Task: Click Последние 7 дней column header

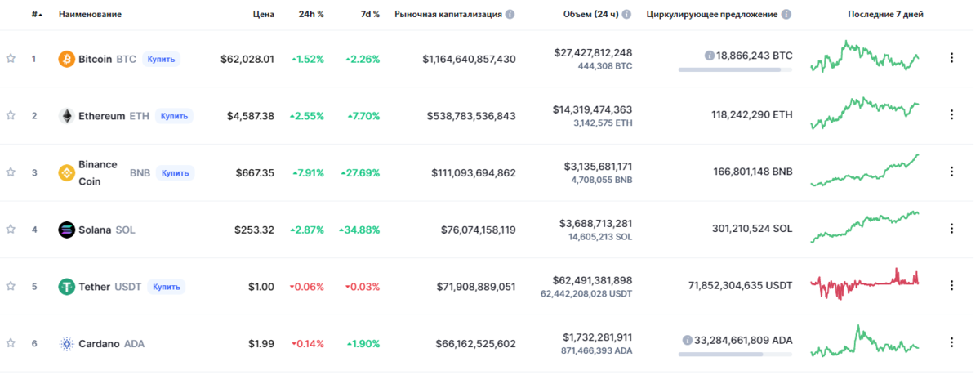Action: (886, 15)
